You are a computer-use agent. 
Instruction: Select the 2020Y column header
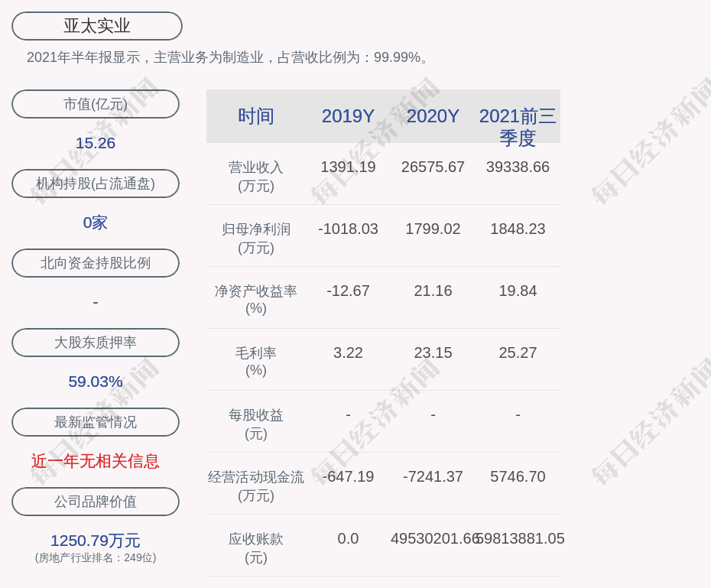(x=433, y=116)
